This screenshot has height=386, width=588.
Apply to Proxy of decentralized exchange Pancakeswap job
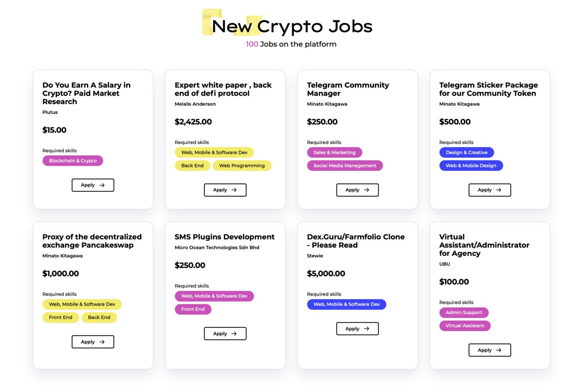coord(93,342)
